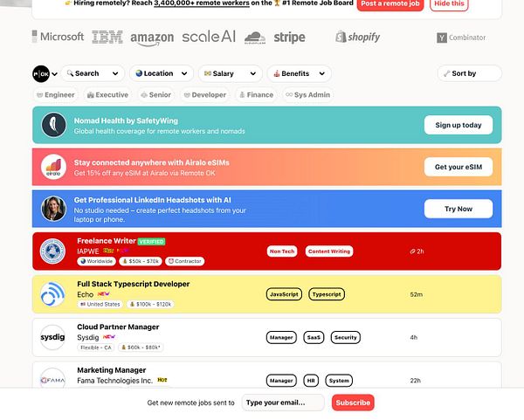The image size is (524, 420).
Task: Click the 2h posted time on IAPWE job
Action: [x=417, y=251]
